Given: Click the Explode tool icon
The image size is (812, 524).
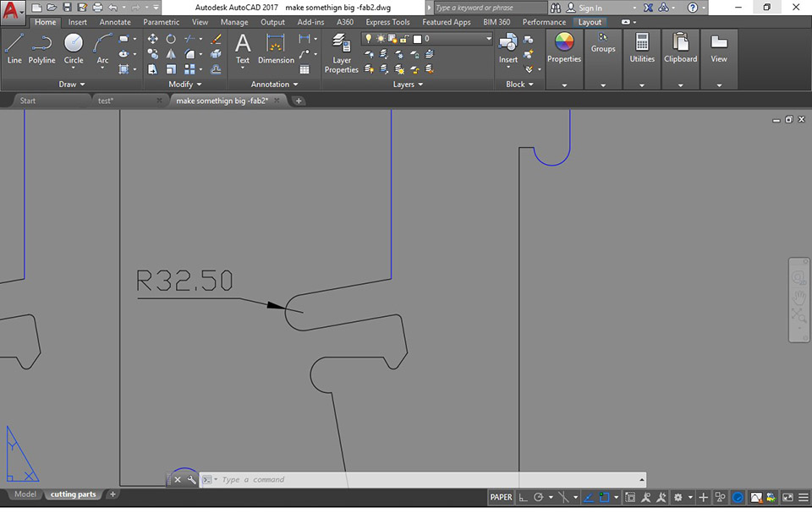Looking at the screenshot, I should (x=216, y=54).
